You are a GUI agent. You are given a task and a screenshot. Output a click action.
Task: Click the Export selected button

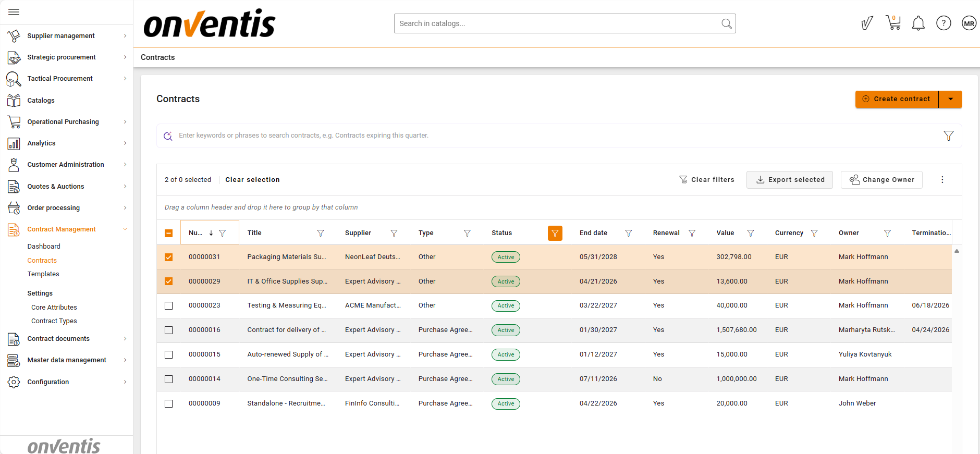[789, 180]
